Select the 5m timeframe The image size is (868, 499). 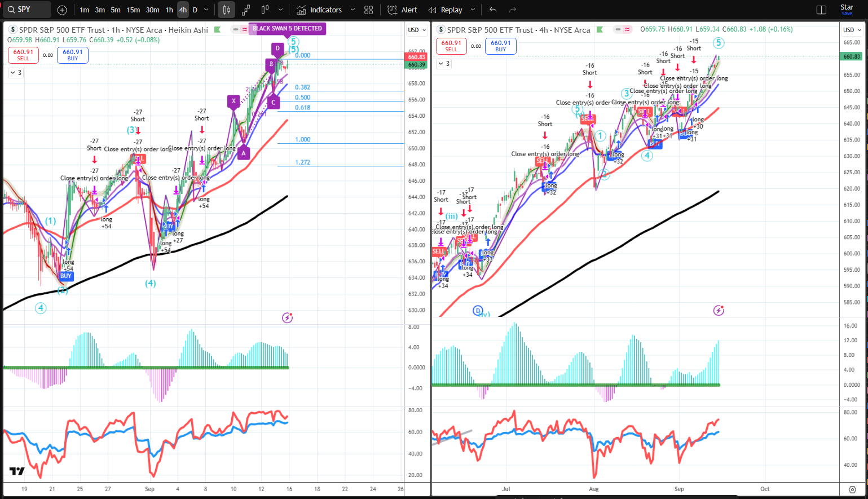click(x=116, y=10)
